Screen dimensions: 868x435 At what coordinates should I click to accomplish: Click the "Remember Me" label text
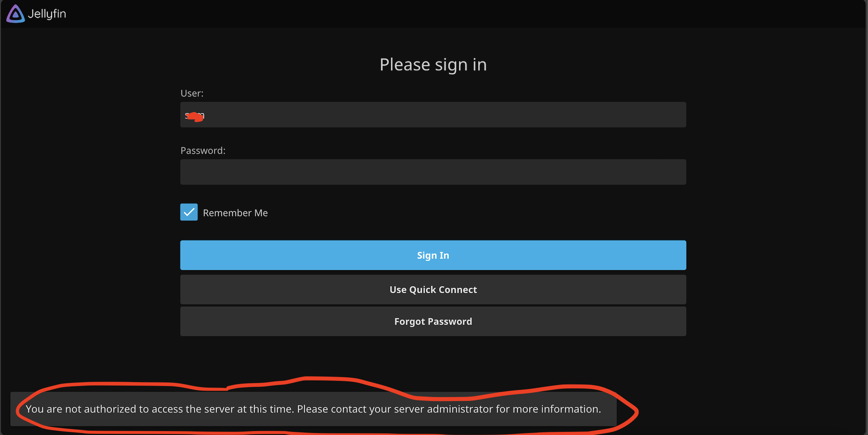click(235, 213)
